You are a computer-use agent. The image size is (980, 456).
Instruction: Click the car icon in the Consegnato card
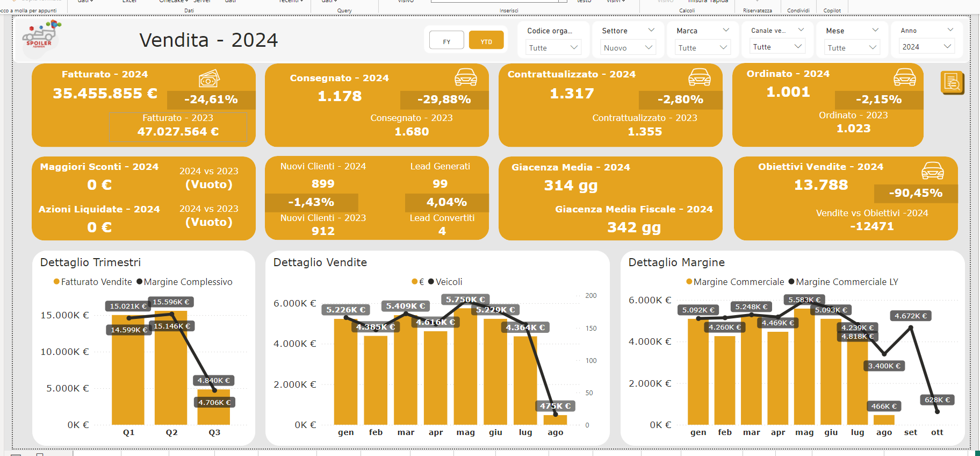465,77
